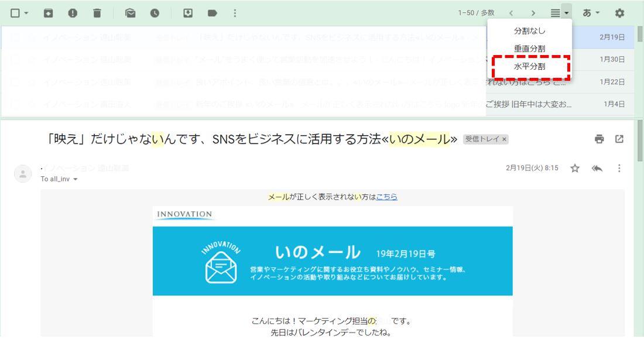Open the input tools あ button
644x339 pixels.
[x=587, y=13]
